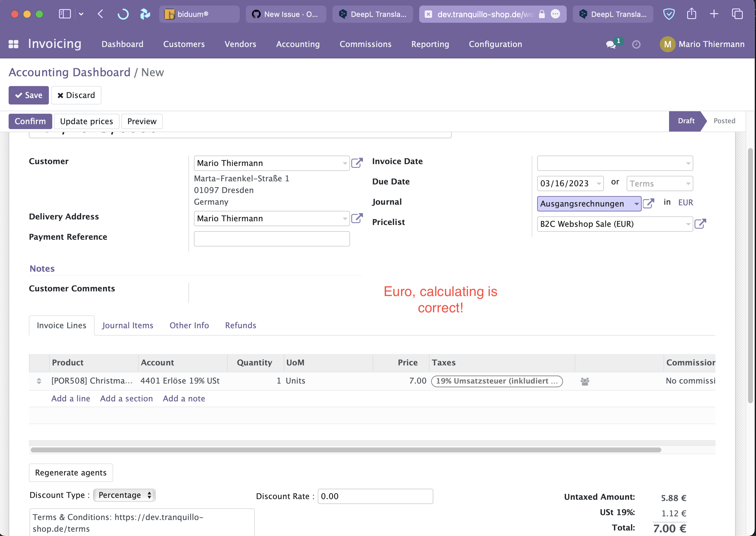This screenshot has width=756, height=536.
Task: Click Update prices button
Action: 86,121
